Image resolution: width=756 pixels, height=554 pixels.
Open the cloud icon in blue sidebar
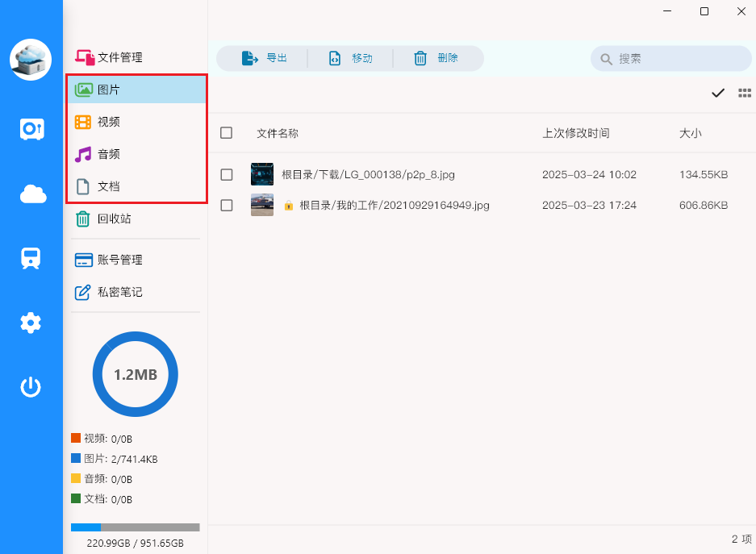click(x=33, y=194)
